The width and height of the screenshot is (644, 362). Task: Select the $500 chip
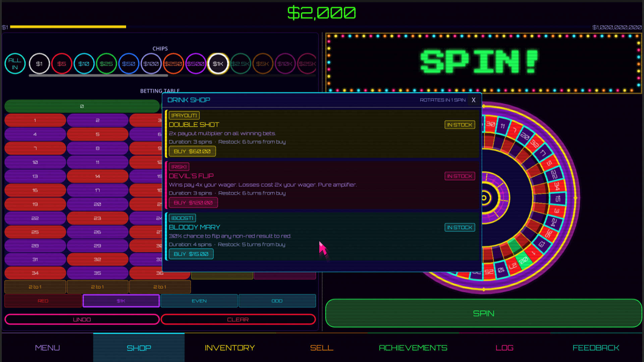[196, 64]
